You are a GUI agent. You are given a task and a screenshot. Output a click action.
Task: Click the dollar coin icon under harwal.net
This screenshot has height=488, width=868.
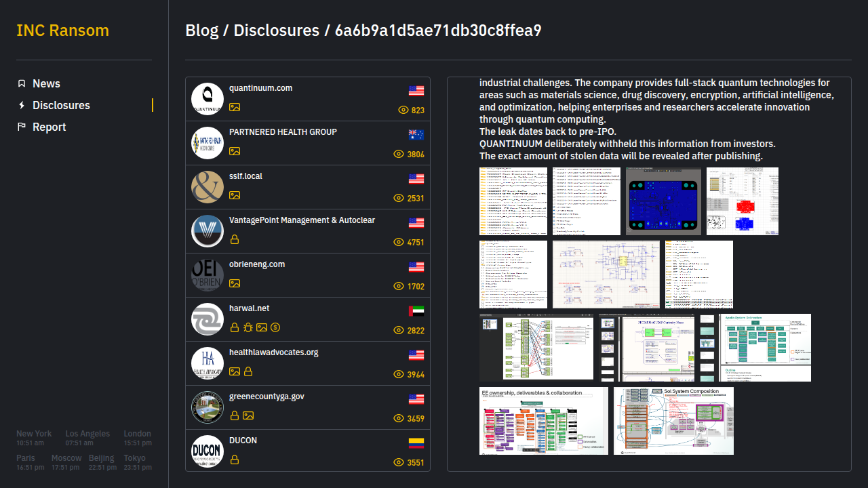click(x=275, y=327)
